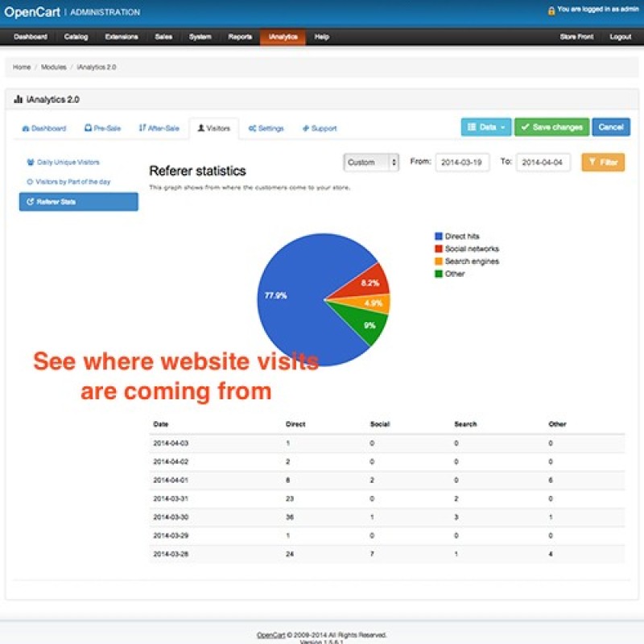Open the Reports menu

[x=241, y=36]
